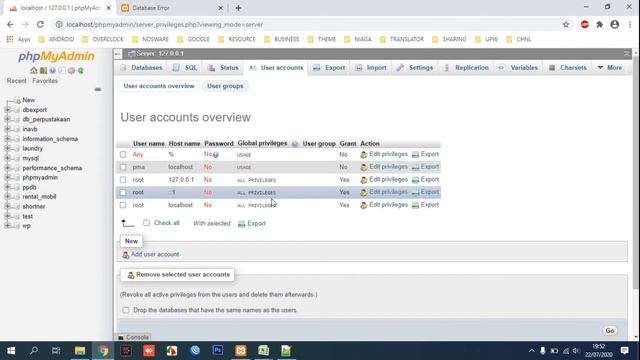Click Edit privileges for root localhost
640x360 pixels.
[x=388, y=205]
